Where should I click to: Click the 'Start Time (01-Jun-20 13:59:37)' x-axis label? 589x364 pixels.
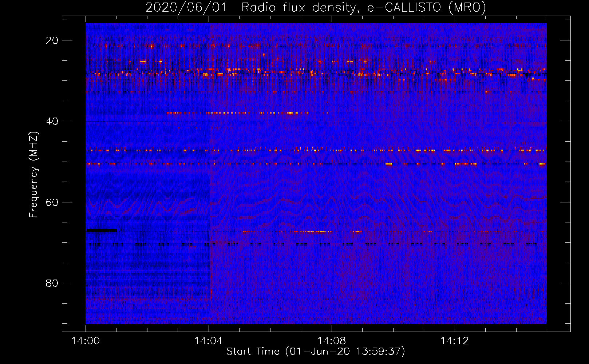(316, 352)
